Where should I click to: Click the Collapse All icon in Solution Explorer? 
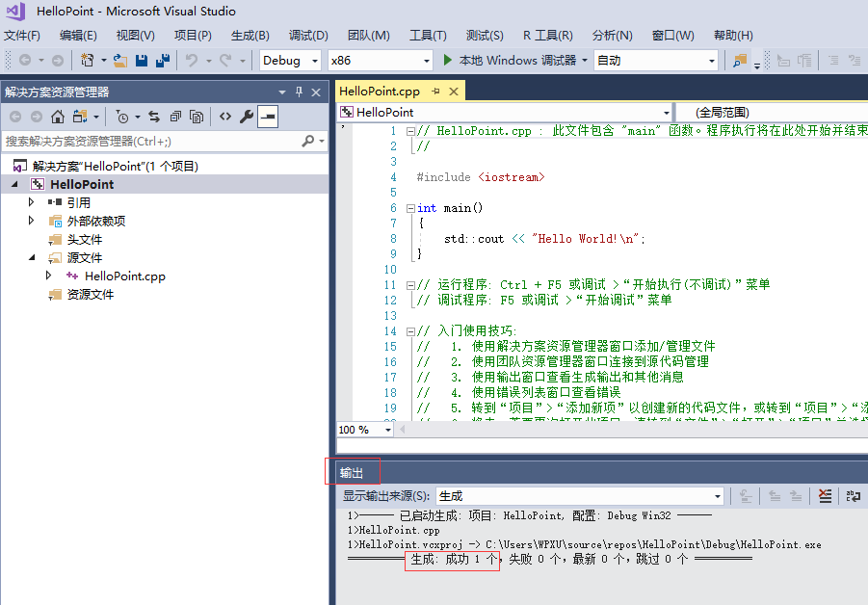(175, 117)
